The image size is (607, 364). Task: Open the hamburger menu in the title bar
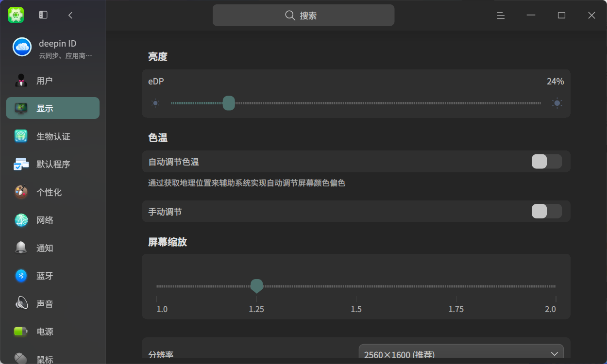pos(501,16)
